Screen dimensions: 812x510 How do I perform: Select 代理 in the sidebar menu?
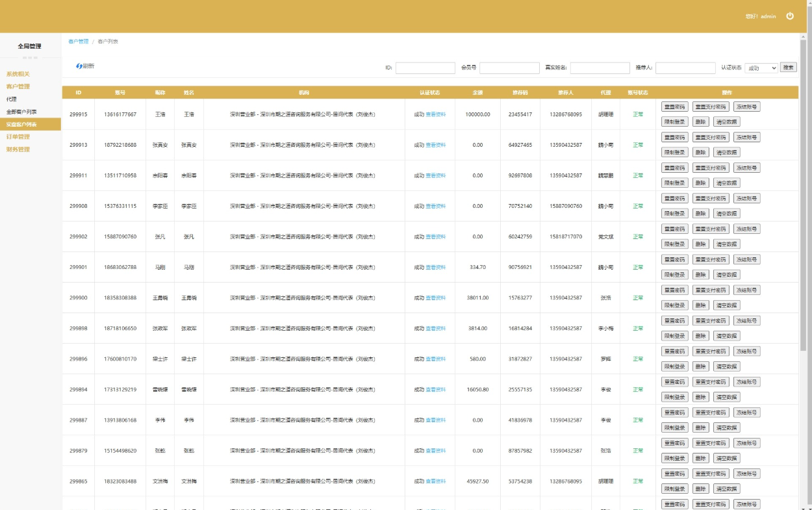point(12,99)
